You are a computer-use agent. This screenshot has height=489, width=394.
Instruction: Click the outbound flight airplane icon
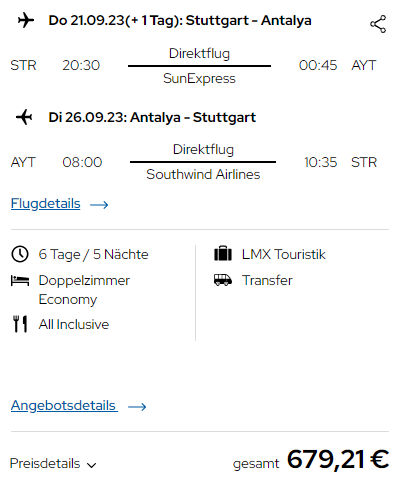pyautogui.click(x=26, y=20)
